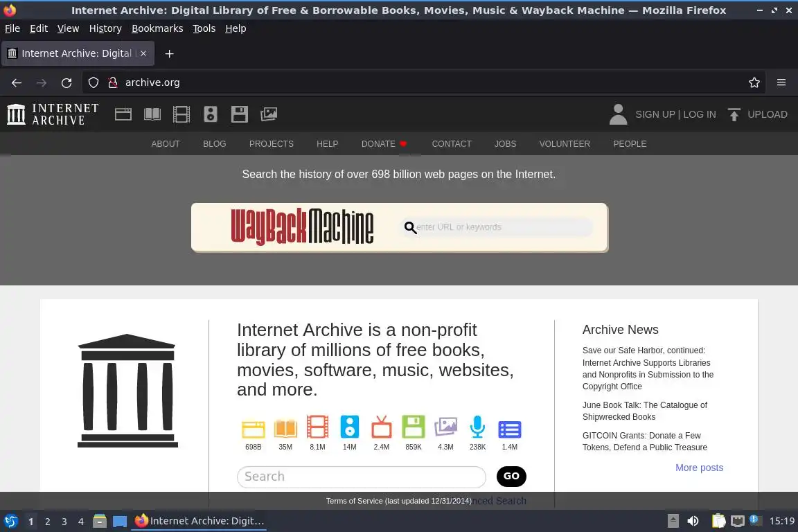Open the 859K software collection icon
798x532 pixels.
414,427
